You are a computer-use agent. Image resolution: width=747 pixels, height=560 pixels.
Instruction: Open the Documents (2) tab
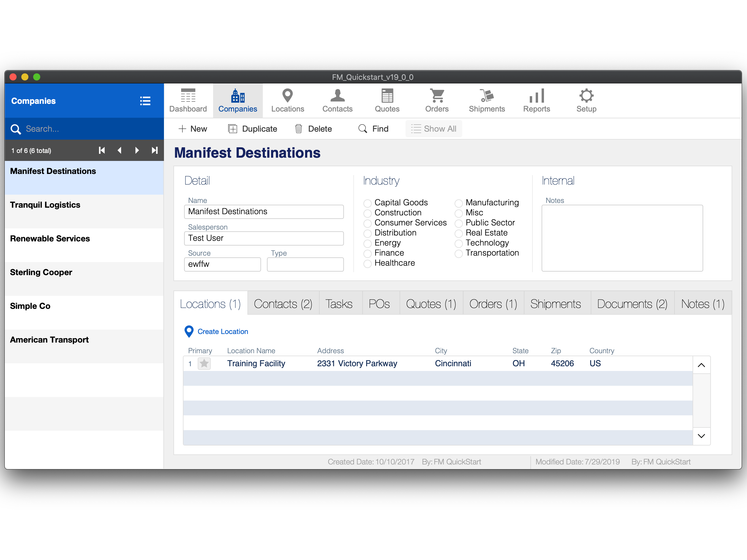click(x=632, y=304)
